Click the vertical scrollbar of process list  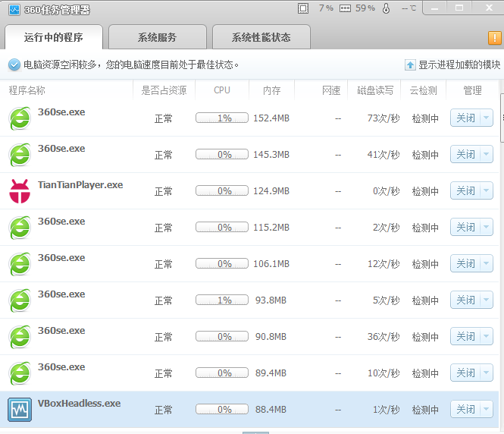(x=502, y=118)
